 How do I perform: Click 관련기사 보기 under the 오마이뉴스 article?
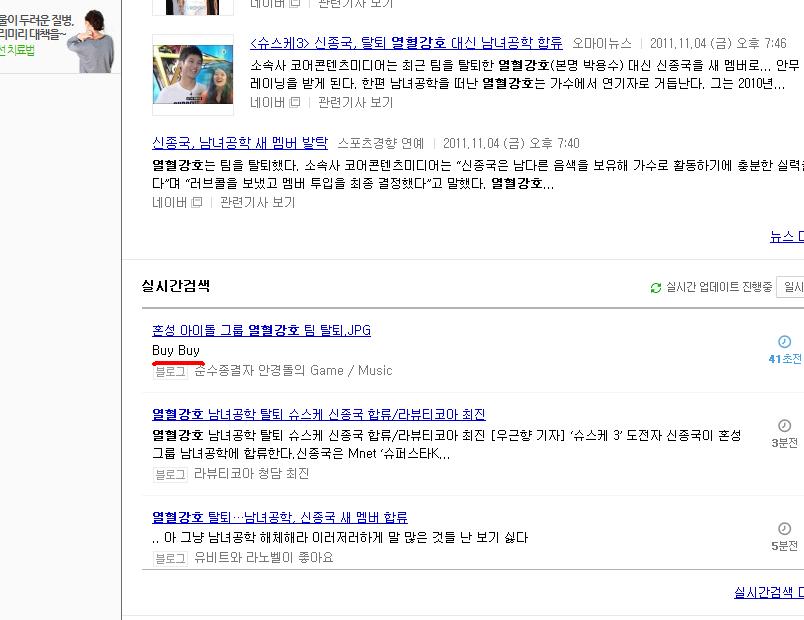coord(355,103)
